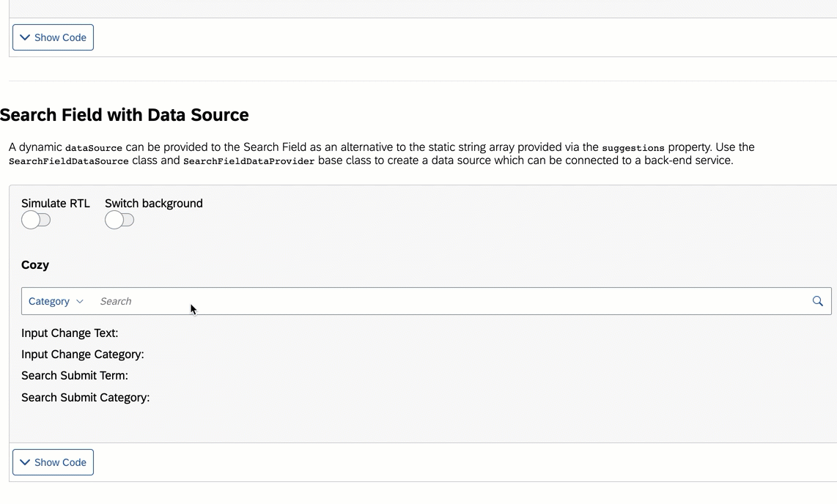Click the "Input Change Text:" label

coord(70,333)
